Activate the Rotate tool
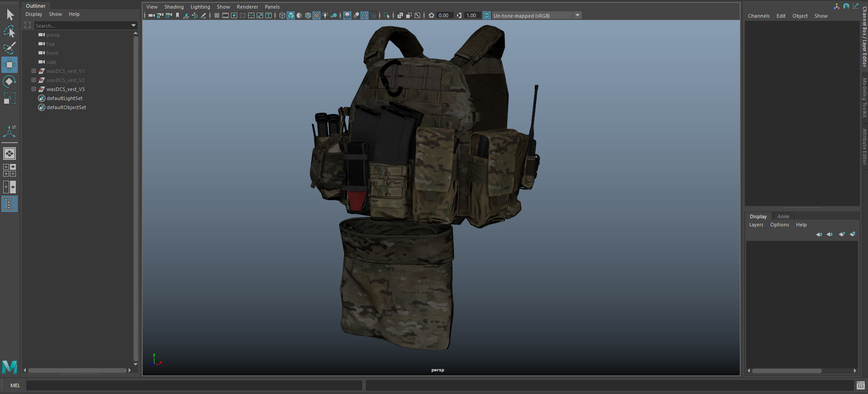 10,82
